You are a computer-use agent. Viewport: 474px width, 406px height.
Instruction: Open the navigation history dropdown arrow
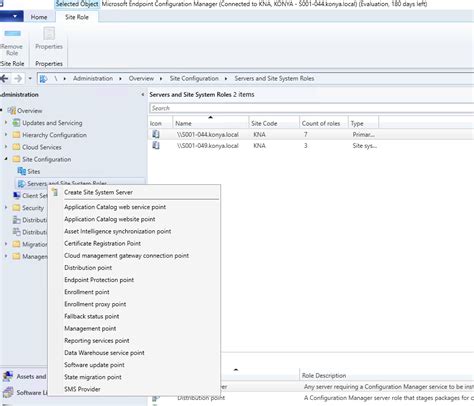click(x=30, y=79)
